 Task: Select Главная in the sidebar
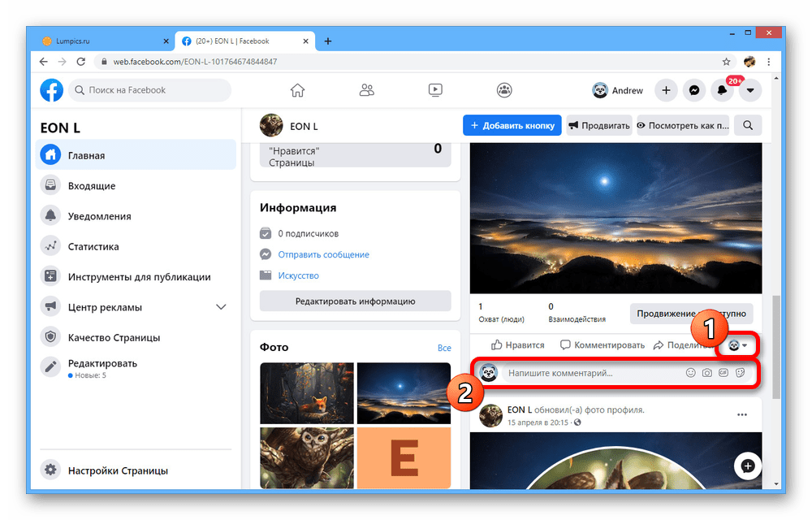click(136, 155)
